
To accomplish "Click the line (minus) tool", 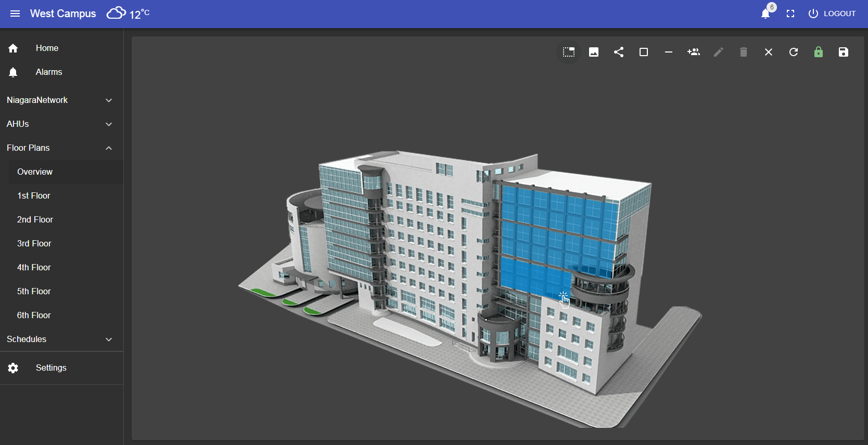I will [669, 52].
